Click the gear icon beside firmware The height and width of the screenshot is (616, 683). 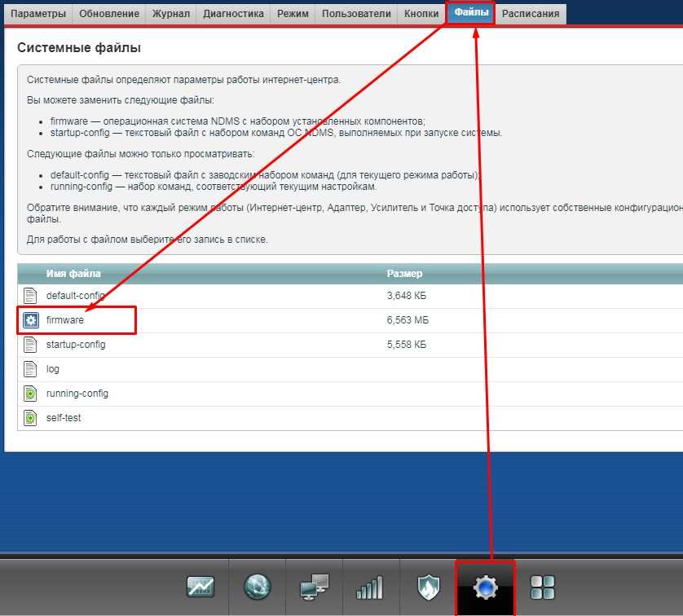tap(30, 320)
